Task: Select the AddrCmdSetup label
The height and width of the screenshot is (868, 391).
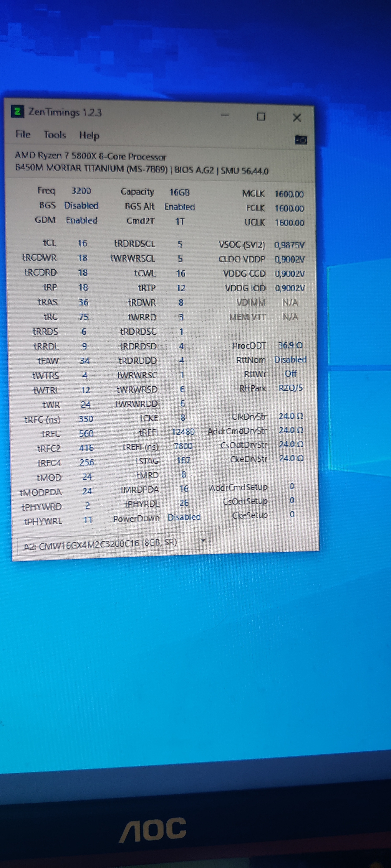Action: (x=239, y=488)
